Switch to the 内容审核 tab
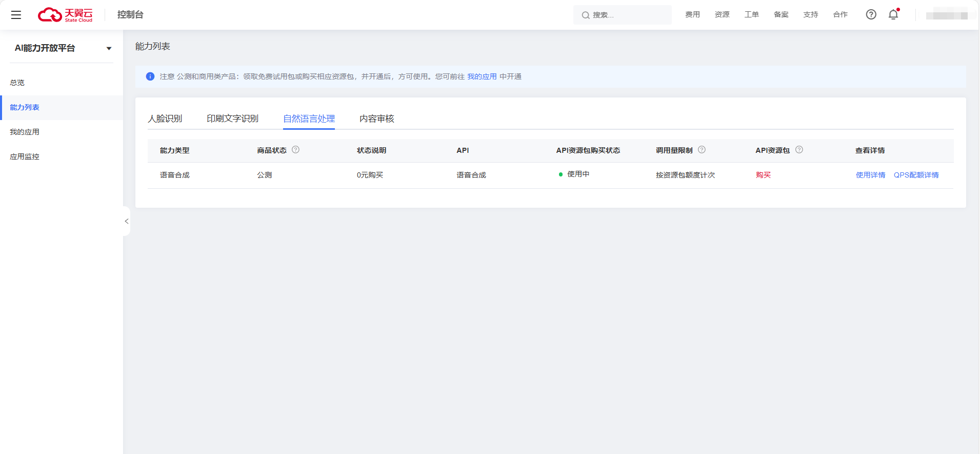Screen dimensions: 980x454 pos(376,119)
